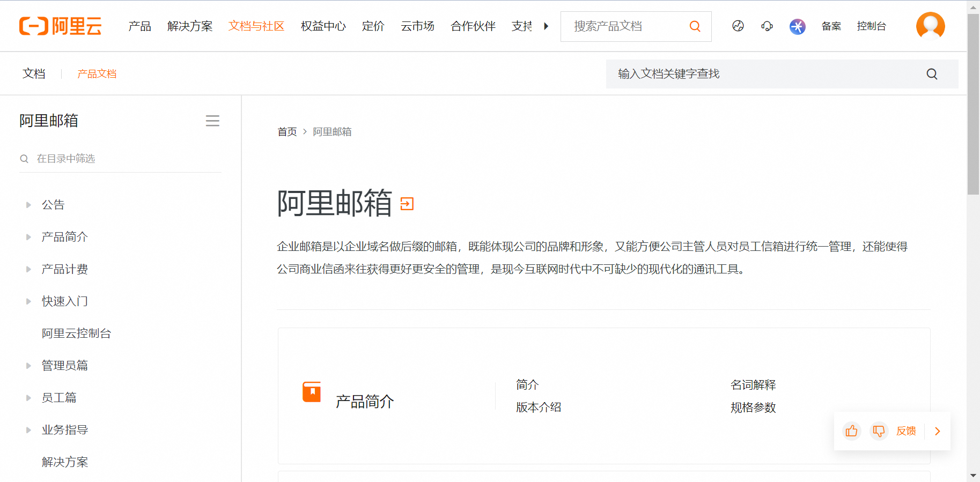The image size is (980, 482).
Task: Open 阿里云控制台 in the sidebar tree
Action: 77,333
